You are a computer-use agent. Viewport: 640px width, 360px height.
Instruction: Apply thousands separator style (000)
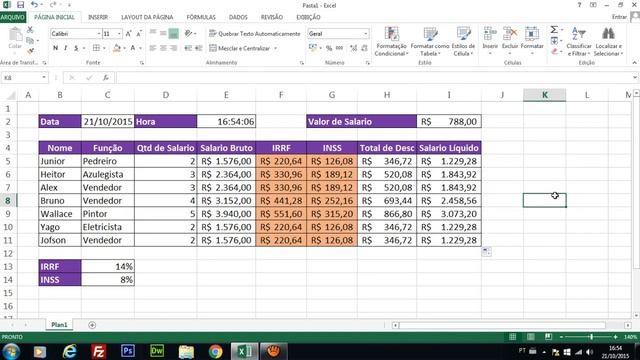(x=339, y=48)
